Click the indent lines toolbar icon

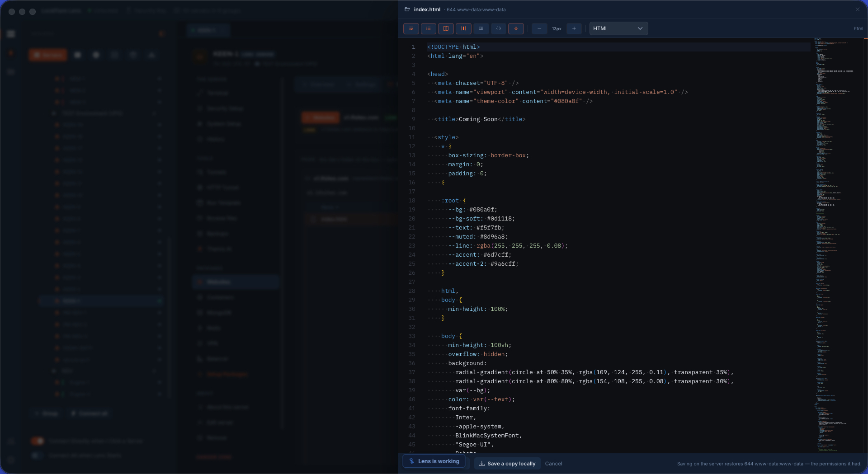(x=481, y=28)
